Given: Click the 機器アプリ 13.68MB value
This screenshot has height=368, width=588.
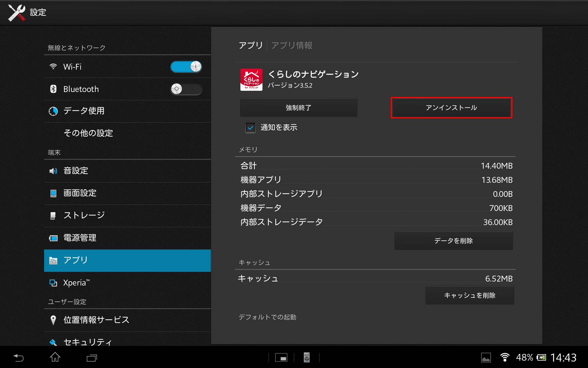Looking at the screenshot, I should pyautogui.click(x=497, y=180).
